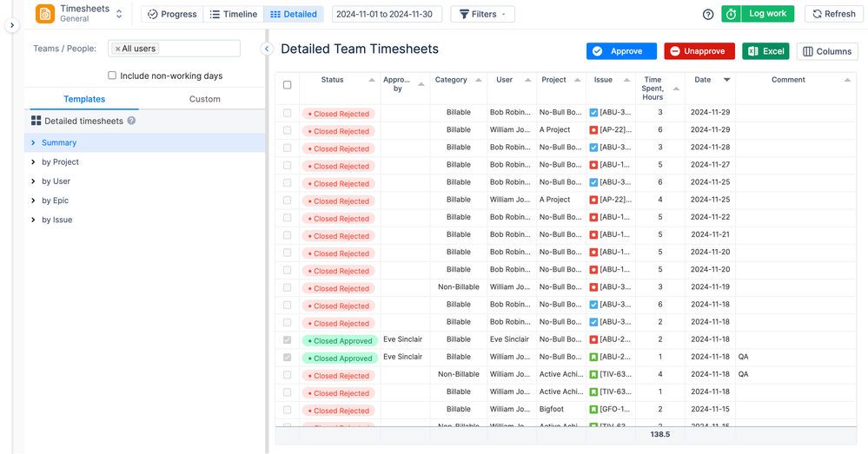Click the QA comment in the Active Achi row
The image size is (868, 454).
[743, 374]
